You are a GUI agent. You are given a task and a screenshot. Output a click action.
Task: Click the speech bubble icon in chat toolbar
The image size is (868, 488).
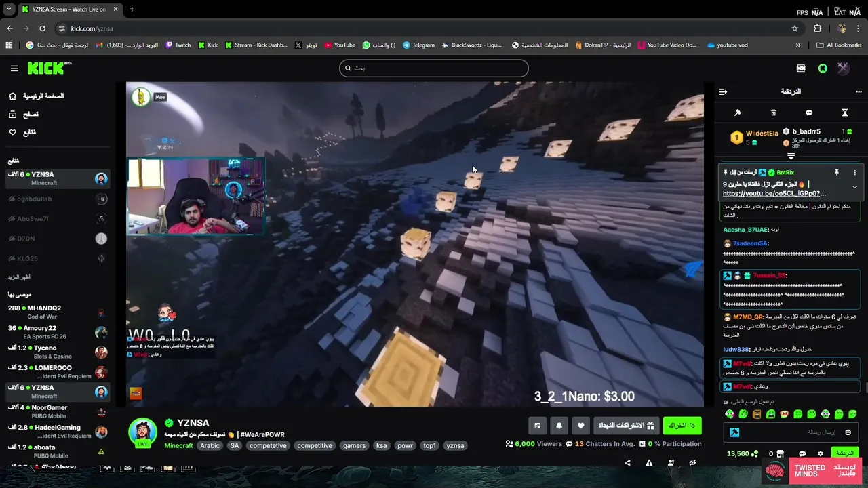[809, 113]
